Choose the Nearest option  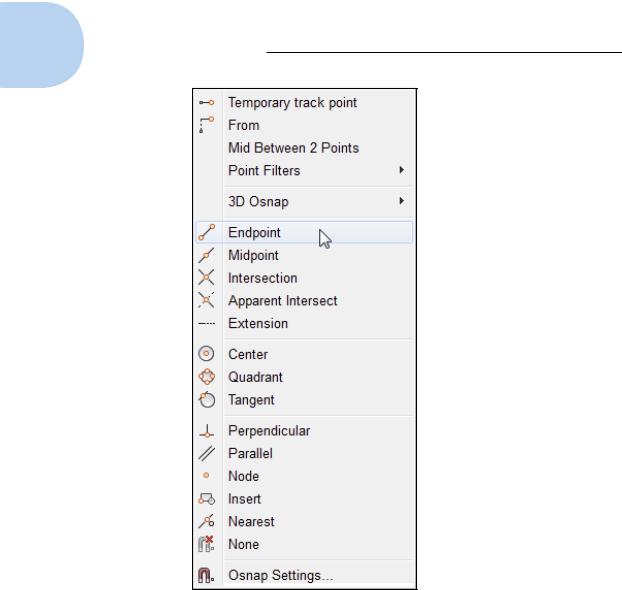pyautogui.click(x=304, y=521)
